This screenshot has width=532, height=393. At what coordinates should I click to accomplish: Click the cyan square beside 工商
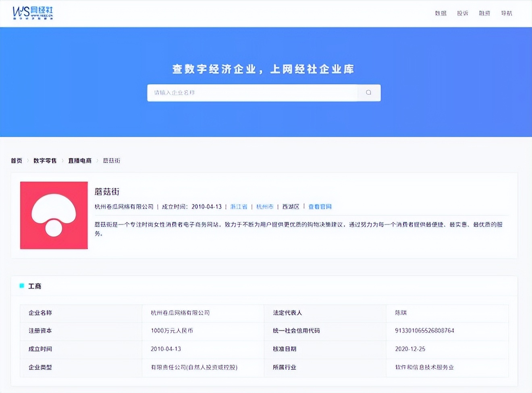tap(22, 286)
